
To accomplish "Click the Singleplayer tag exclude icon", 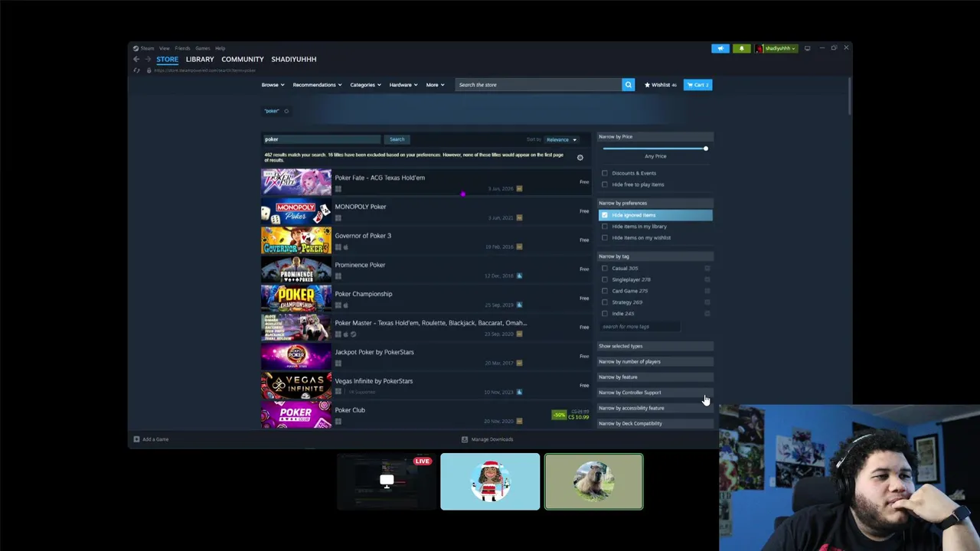I will [707, 280].
